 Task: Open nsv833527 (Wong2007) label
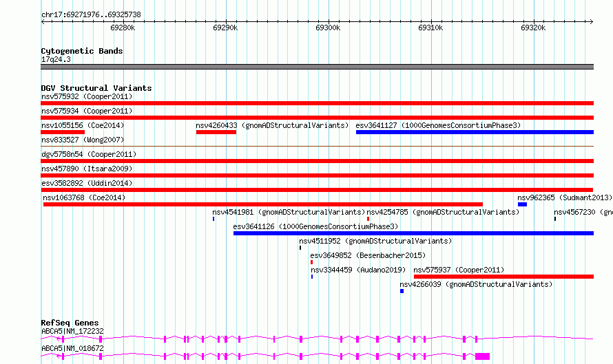tap(83, 140)
